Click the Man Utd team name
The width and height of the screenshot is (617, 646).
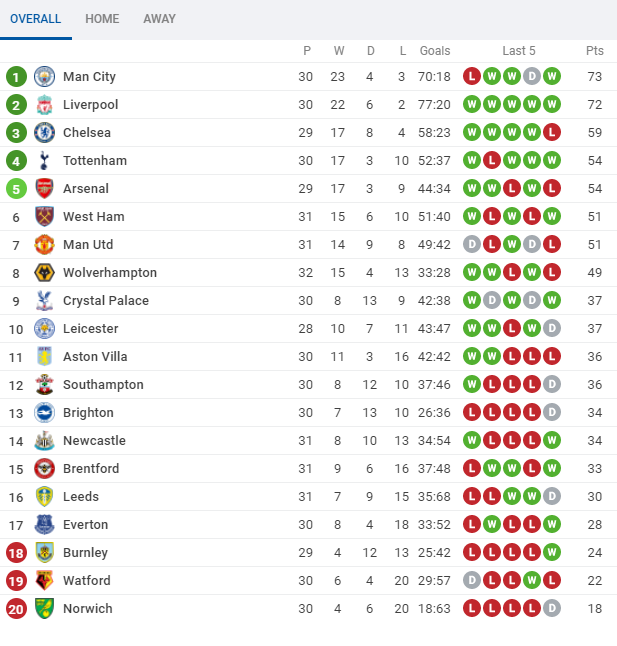click(x=88, y=245)
